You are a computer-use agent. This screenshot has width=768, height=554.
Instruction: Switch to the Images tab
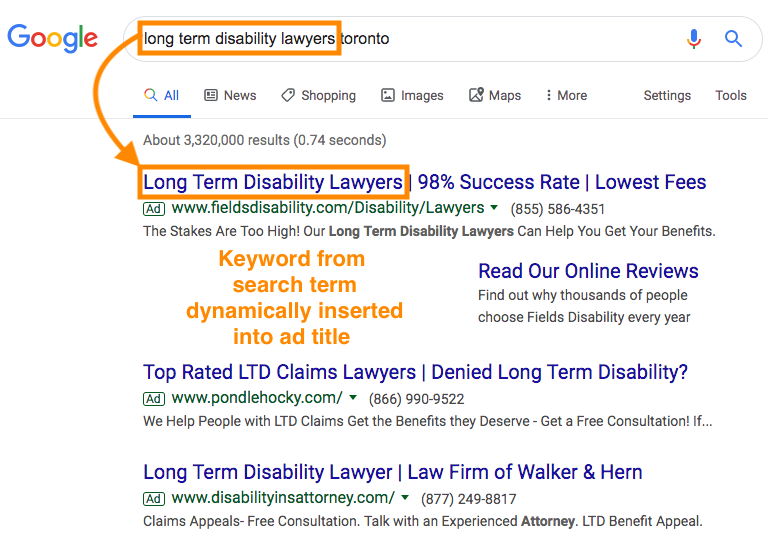(412, 96)
